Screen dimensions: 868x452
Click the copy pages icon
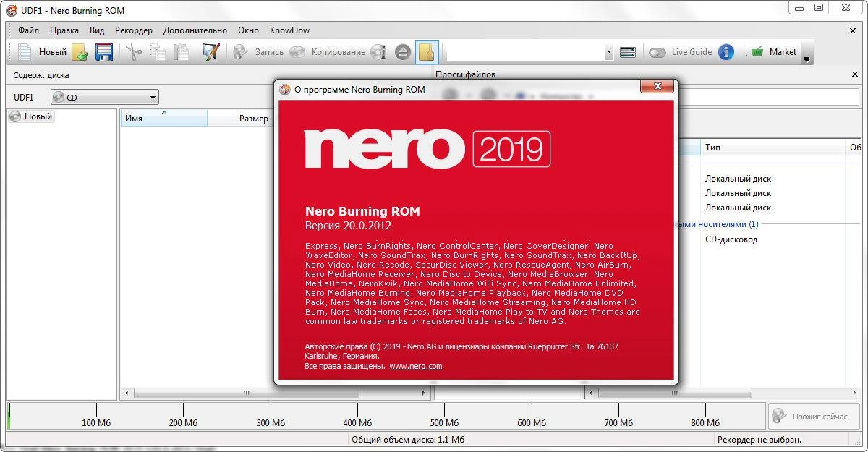(157, 52)
